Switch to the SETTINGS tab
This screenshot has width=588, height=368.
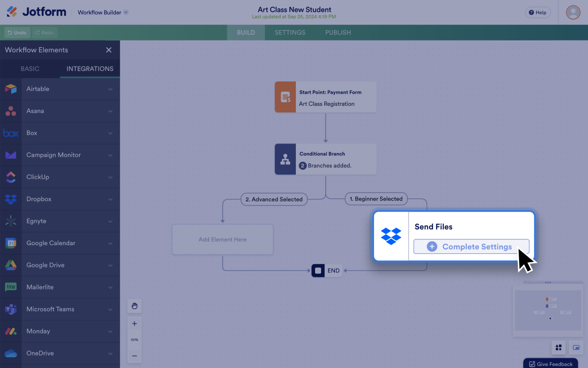click(x=290, y=33)
